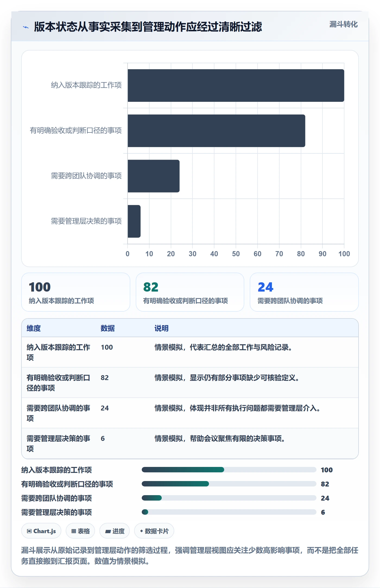380x588 pixels.
Task: Click the chart y-axis label 需要管理层决策的事项
Action: (x=86, y=221)
